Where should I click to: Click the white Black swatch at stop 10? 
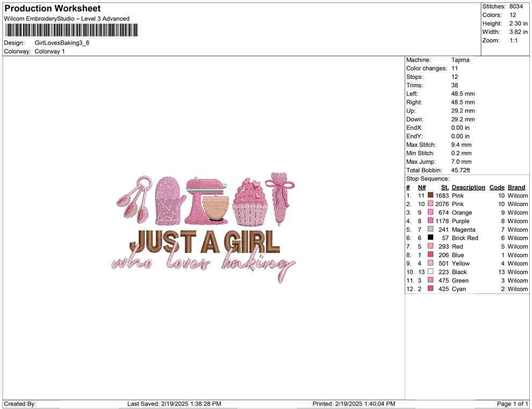tap(430, 272)
